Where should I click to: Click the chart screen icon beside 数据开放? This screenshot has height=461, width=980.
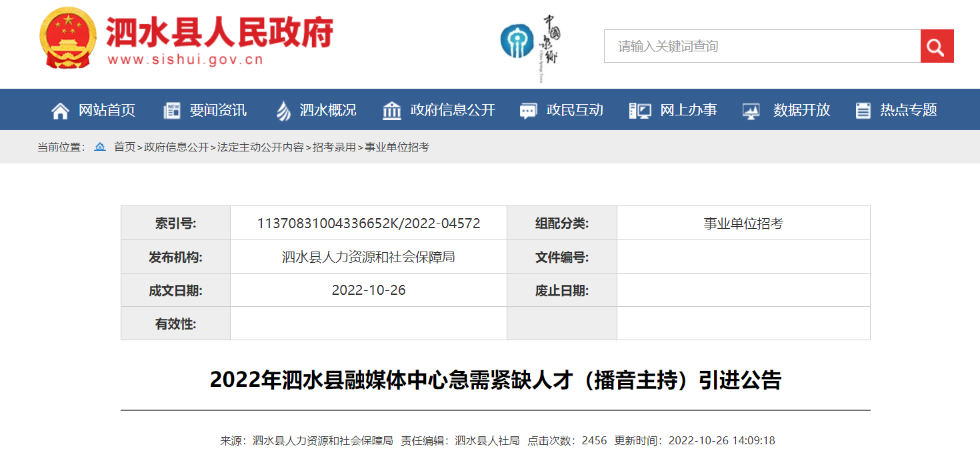751,111
